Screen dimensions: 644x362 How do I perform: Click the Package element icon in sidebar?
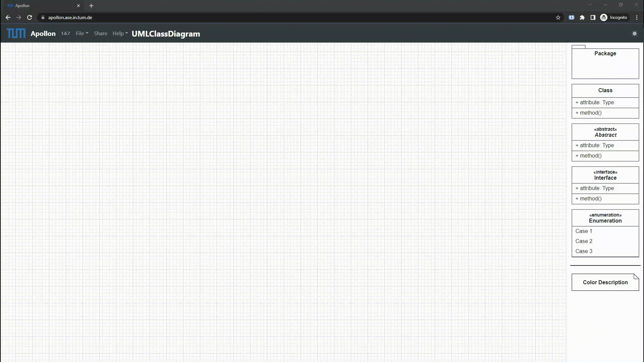click(x=605, y=62)
